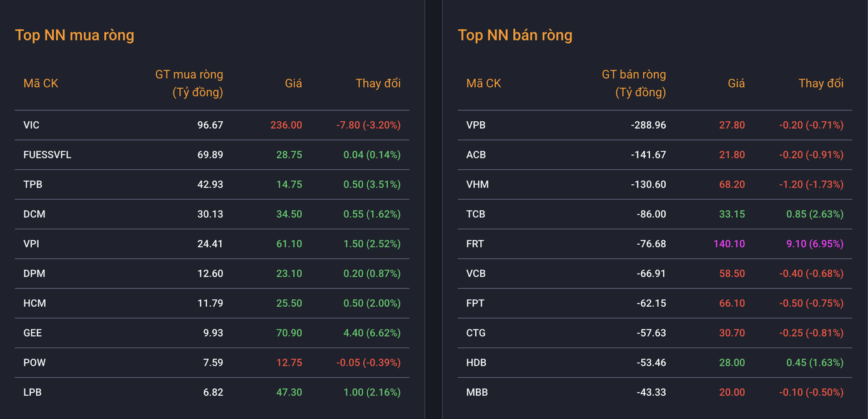Click 'GT mua ròng (Tỷ đồng)' column header
Screen dimensions: 868x419
(x=189, y=84)
